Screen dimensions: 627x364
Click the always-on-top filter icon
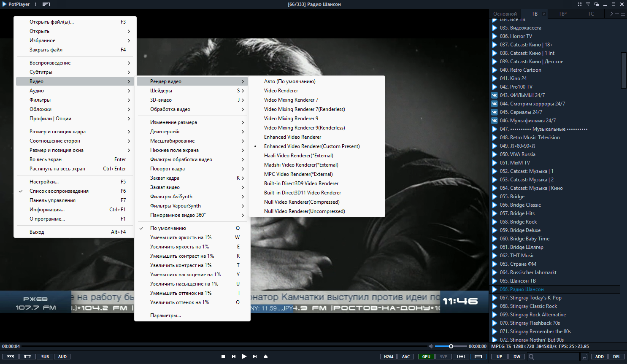(x=588, y=4)
